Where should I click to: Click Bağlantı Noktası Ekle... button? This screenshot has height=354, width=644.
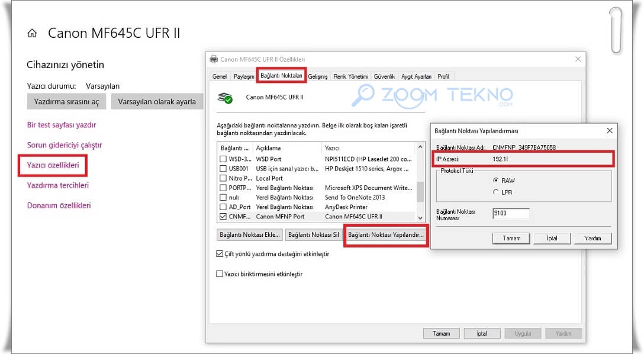249,234
